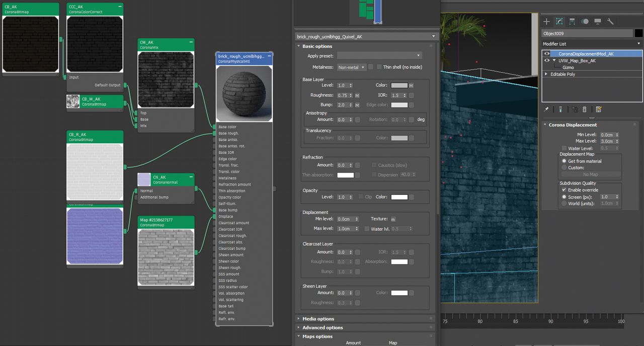644x346 pixels.
Task: Select the Gizmo sub-object item
Action: pyautogui.click(x=568, y=67)
